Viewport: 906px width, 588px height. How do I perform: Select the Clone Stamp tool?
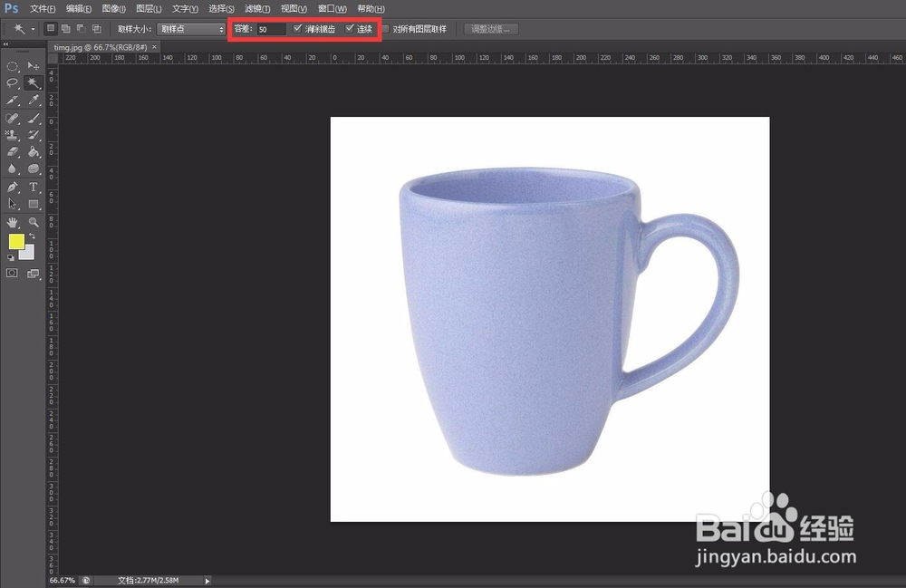tap(12, 135)
